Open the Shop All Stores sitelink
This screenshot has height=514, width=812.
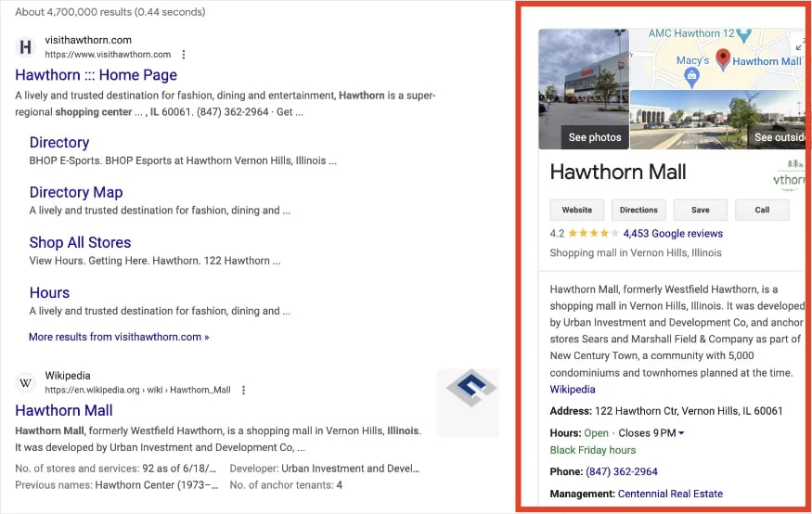click(80, 242)
